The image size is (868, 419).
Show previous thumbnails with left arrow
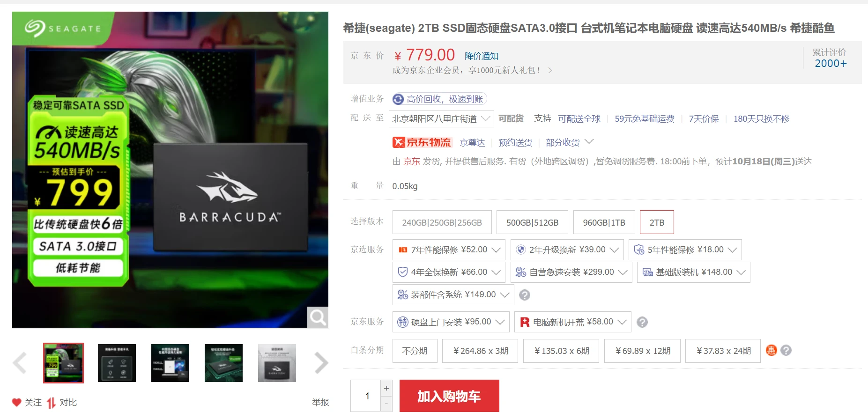click(20, 363)
